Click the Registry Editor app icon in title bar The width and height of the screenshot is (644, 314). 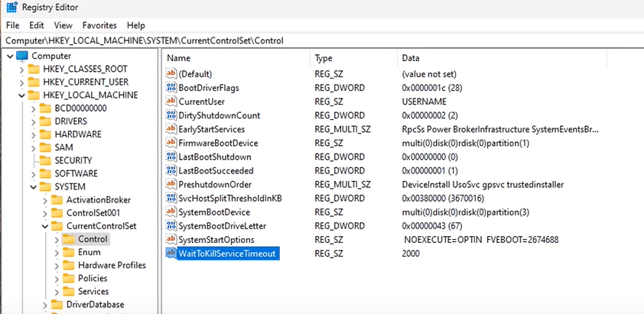click(12, 9)
